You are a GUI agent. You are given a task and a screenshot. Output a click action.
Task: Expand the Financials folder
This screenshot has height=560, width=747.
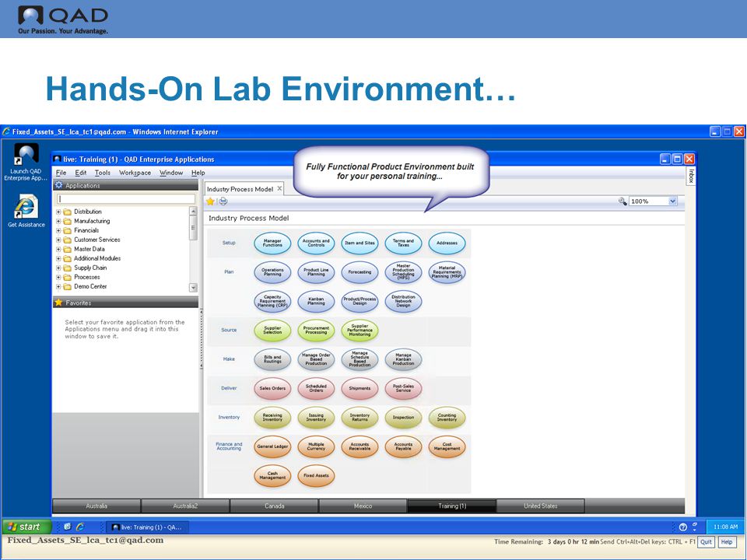coord(58,230)
